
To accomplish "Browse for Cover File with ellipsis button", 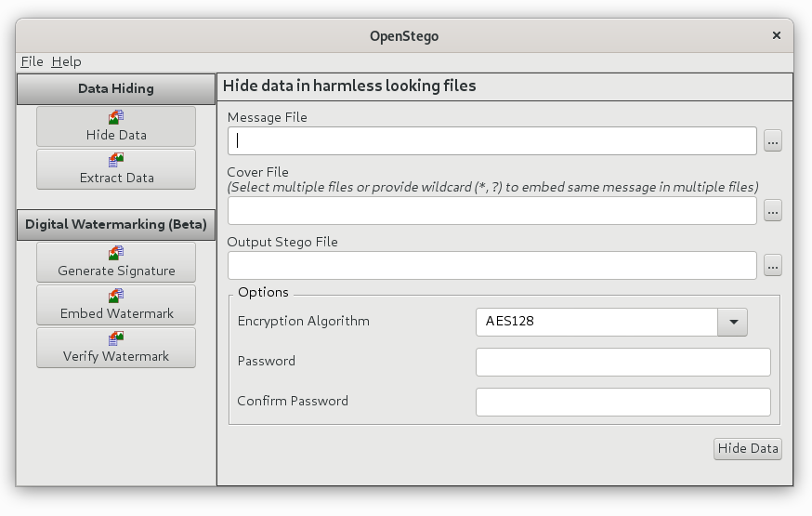I will tap(773, 211).
